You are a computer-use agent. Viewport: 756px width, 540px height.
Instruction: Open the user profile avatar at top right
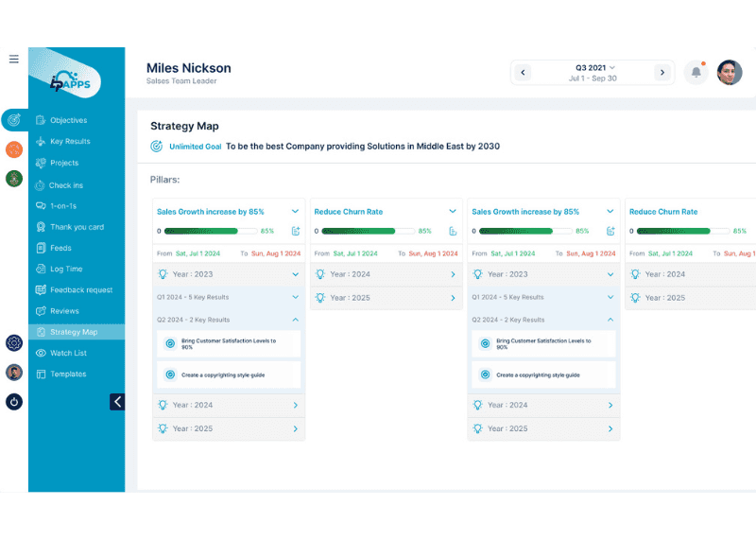pyautogui.click(x=730, y=72)
